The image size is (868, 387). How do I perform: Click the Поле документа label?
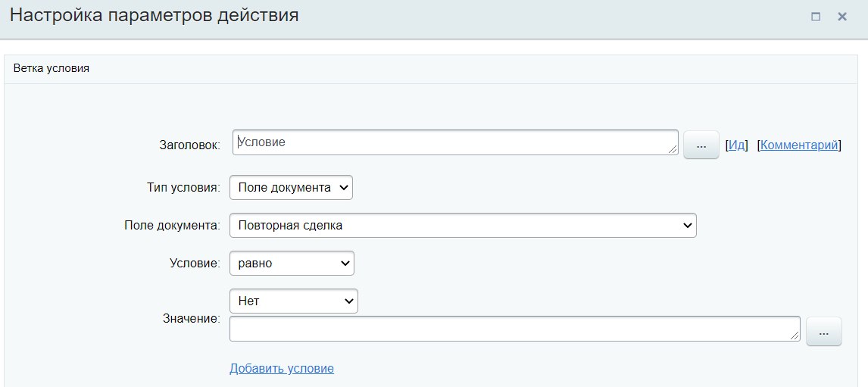click(x=172, y=226)
